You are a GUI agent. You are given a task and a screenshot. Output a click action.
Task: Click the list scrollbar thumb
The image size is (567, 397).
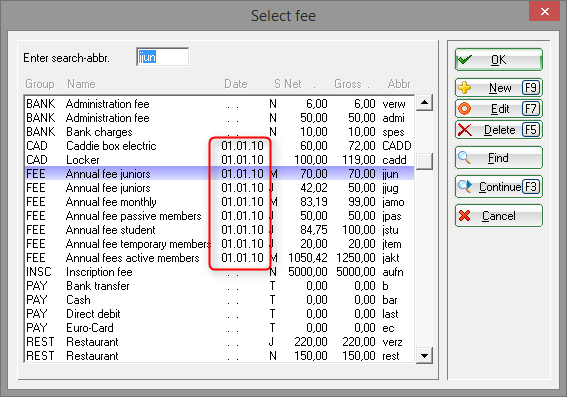pyautogui.click(x=424, y=161)
